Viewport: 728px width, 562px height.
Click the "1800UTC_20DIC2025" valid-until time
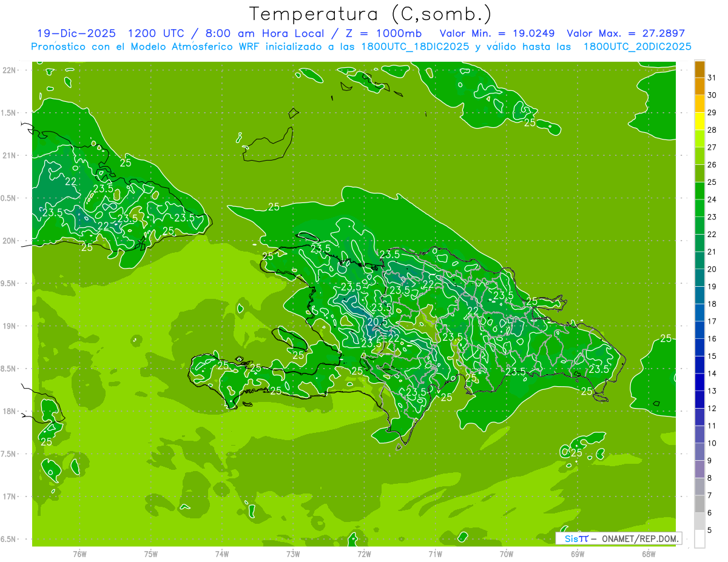pos(637,47)
